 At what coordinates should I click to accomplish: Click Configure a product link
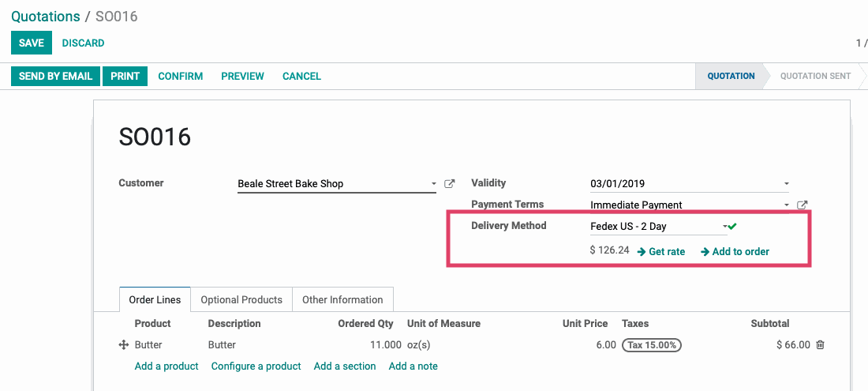[256, 366]
